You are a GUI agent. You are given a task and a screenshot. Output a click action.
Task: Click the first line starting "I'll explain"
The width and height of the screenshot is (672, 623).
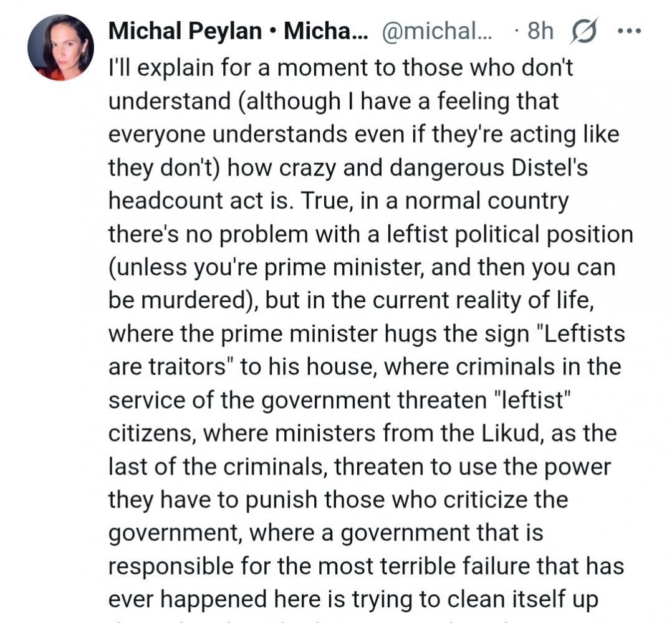point(340,67)
